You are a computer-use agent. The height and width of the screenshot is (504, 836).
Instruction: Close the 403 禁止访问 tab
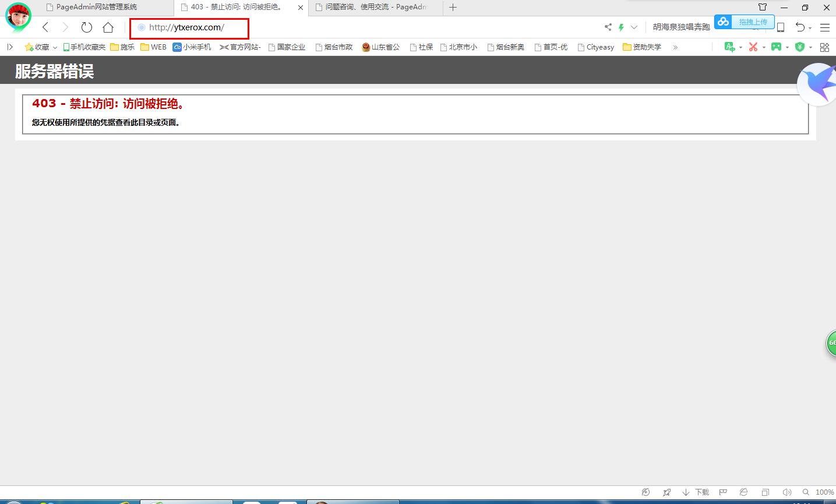(301, 8)
